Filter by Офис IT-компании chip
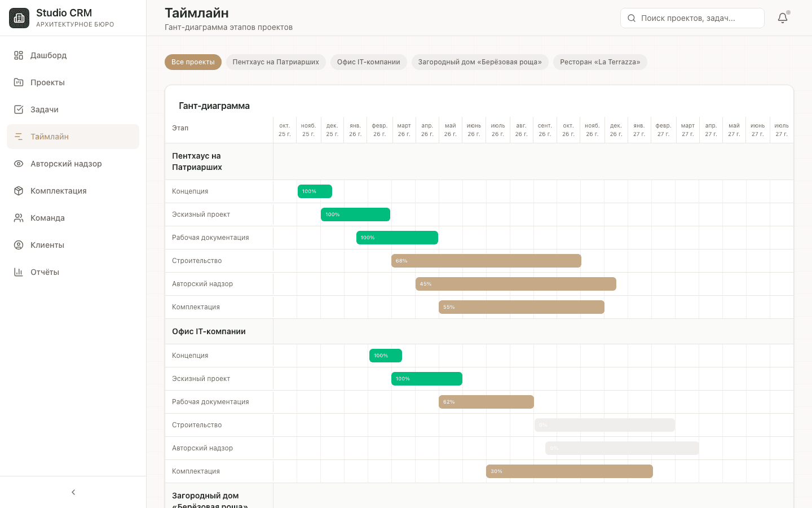This screenshot has height=508, width=812. click(x=369, y=62)
